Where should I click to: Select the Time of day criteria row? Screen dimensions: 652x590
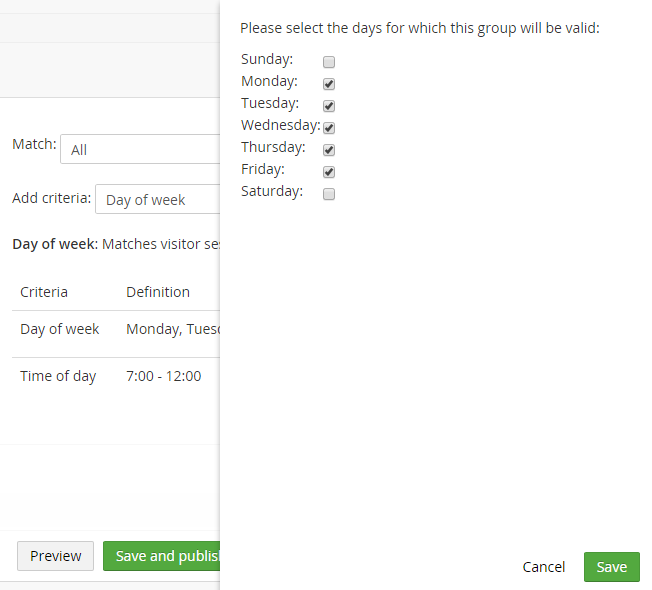click(116, 376)
